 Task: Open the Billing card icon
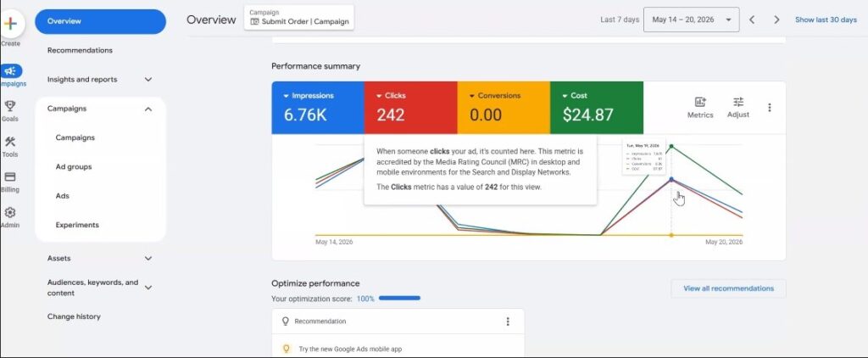click(10, 176)
